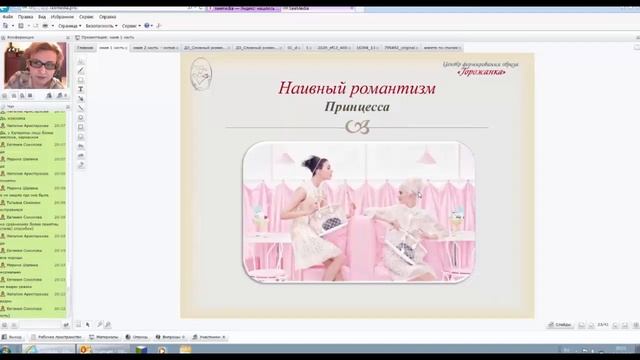Click the bottom-most icon of vertical drawing toolbar
The image size is (640, 360).
81,165
